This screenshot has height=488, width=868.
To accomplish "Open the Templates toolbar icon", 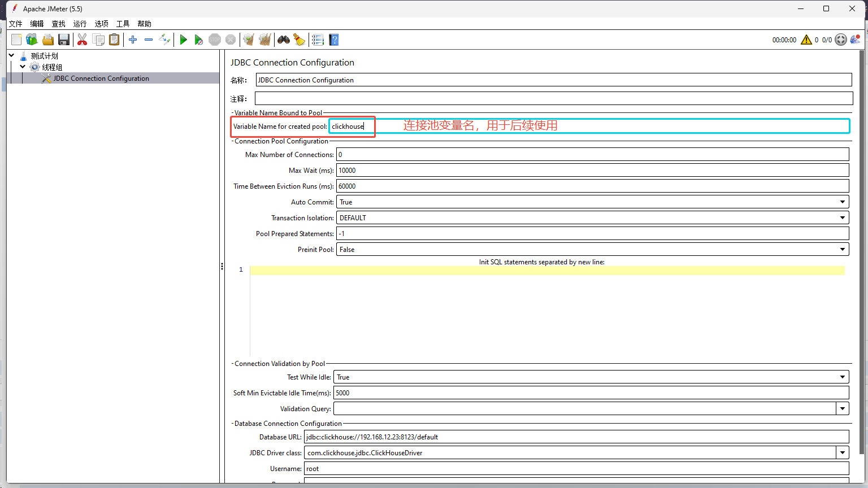I will [x=32, y=40].
